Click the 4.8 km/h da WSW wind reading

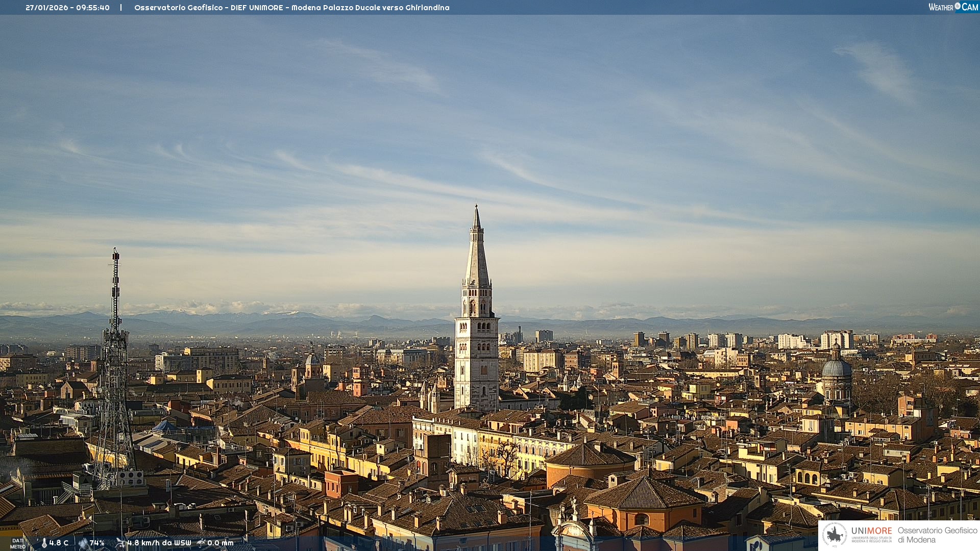(159, 543)
